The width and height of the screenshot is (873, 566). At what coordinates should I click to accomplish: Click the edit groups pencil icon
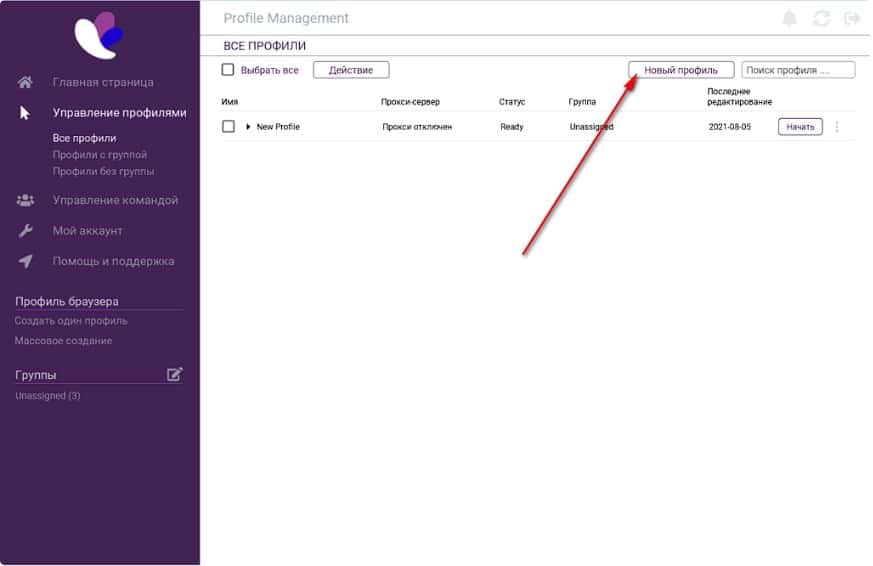tap(175, 374)
